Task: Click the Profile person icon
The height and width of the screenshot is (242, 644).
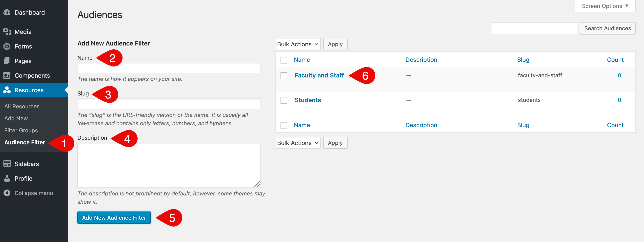Action: (x=7, y=178)
